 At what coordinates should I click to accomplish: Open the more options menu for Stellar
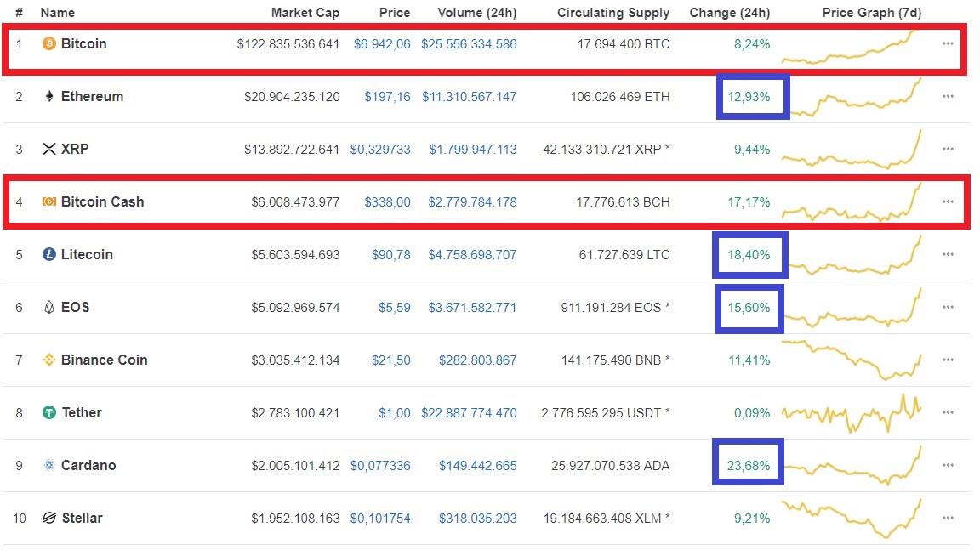[x=948, y=518]
